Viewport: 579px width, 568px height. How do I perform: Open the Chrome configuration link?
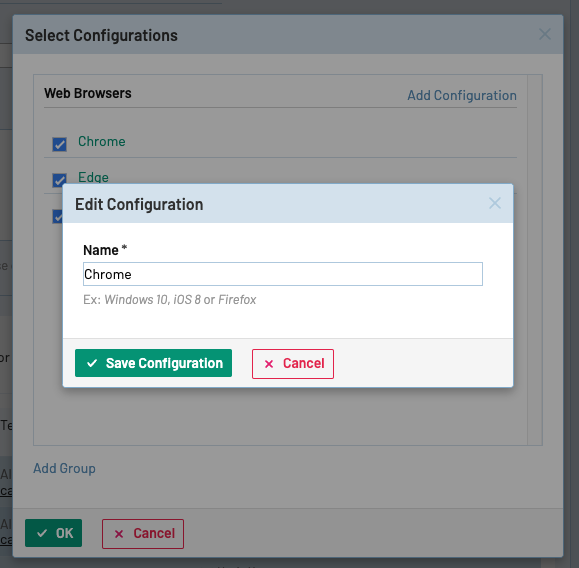pos(102,141)
